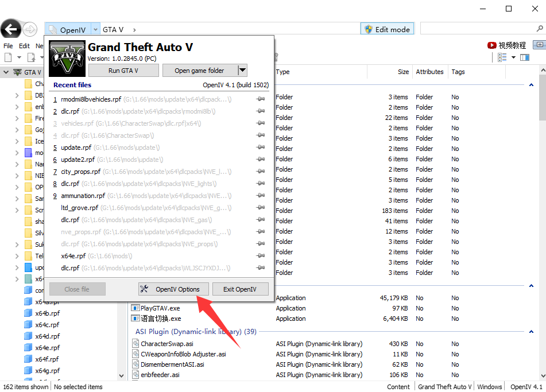546x392 pixels.
Task: Collapse the group containing PlayGTAV.exe
Action: tap(531, 286)
